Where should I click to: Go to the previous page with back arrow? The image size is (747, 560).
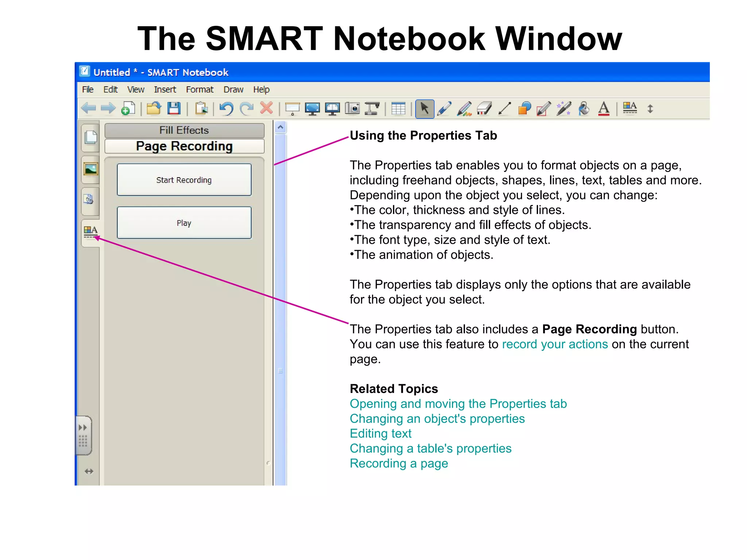89,108
